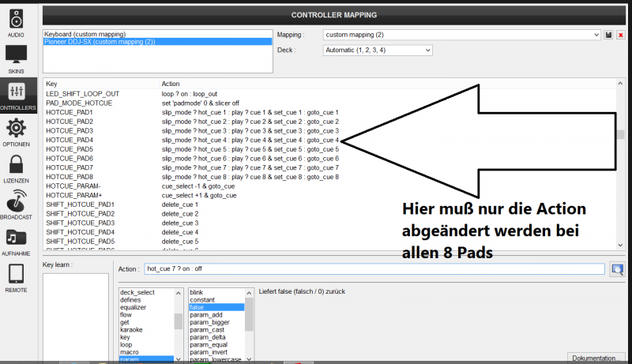
Task: Select param_cast in the verb list
Action: (x=216, y=330)
